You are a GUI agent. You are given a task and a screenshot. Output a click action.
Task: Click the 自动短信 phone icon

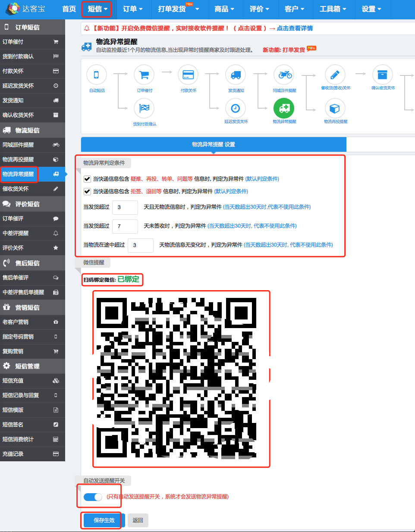97,75
